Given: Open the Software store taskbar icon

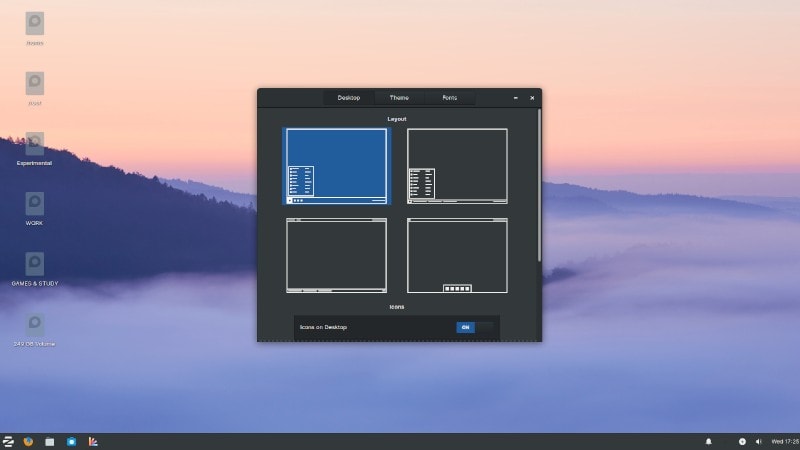Looking at the screenshot, I should point(71,442).
